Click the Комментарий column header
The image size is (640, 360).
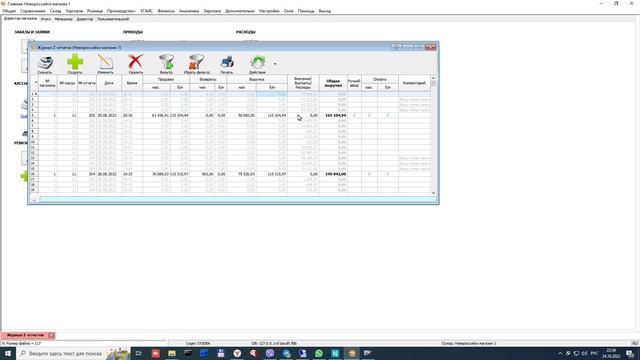414,83
